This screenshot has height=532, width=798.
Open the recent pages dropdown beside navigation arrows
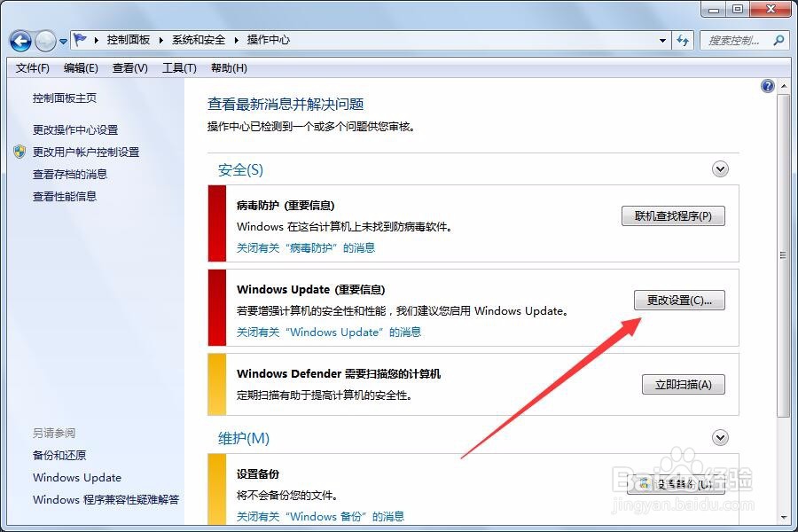62,41
